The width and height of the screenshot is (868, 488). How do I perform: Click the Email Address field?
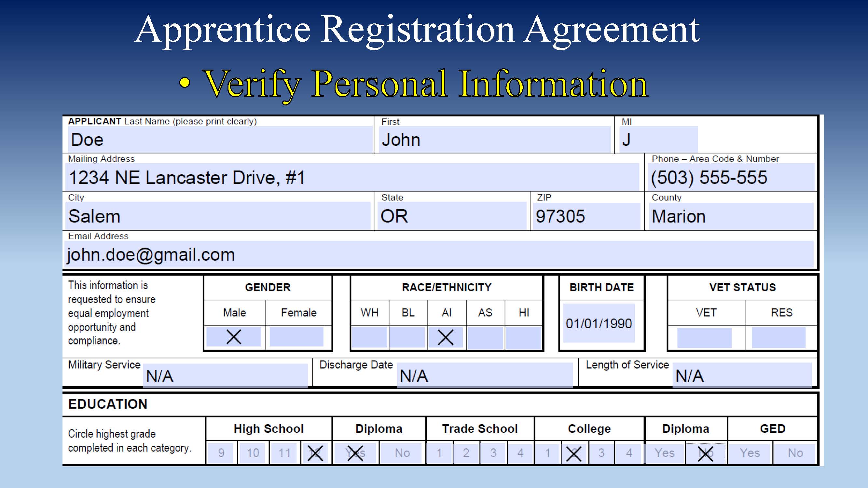click(438, 255)
